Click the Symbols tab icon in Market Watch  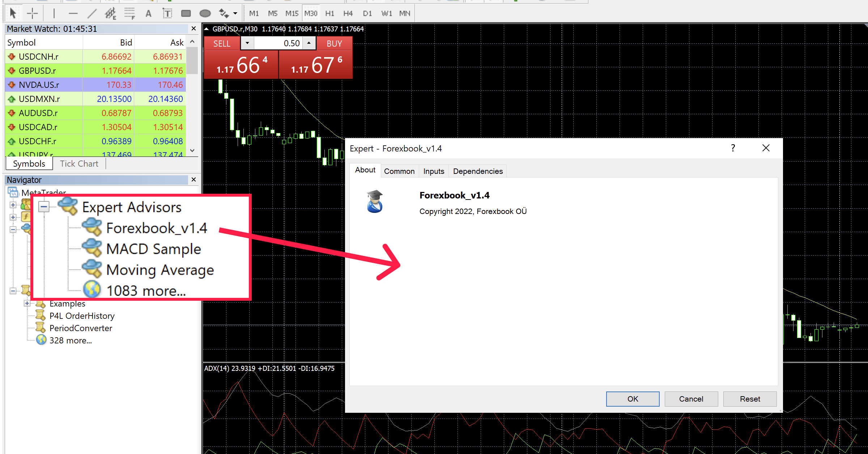(28, 164)
